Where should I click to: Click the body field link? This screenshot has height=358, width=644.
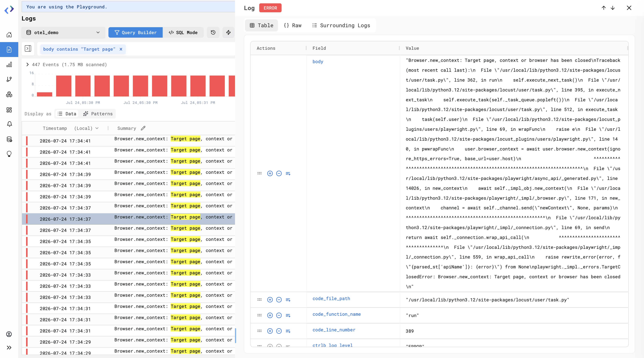[x=318, y=61]
